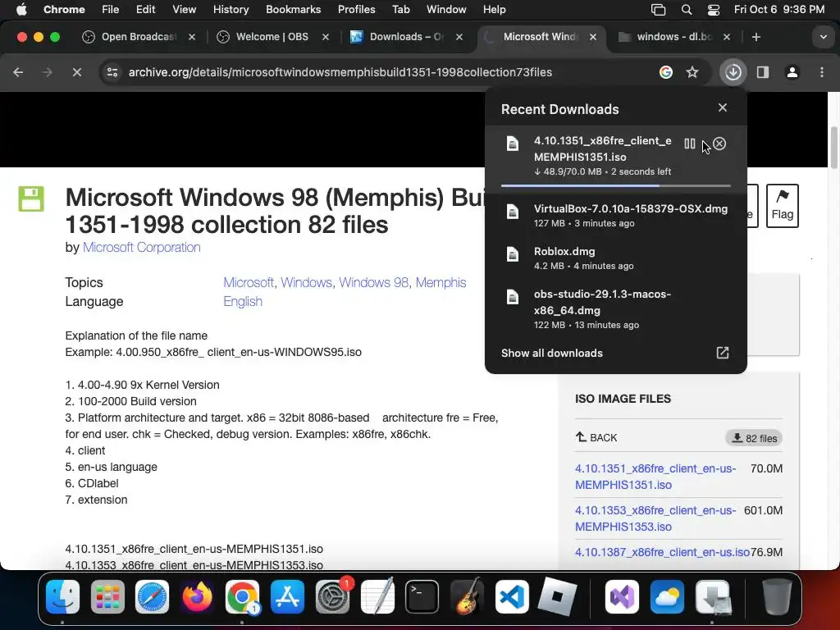Open Terminal from the Dock

pyautogui.click(x=422, y=596)
